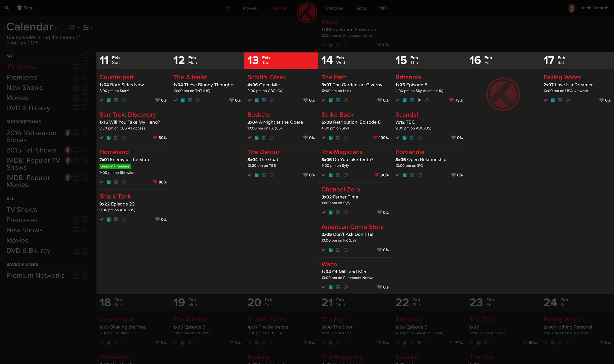
Task: Click the 80% heart rating on Star Trek: Discovery
Action: click(x=159, y=138)
